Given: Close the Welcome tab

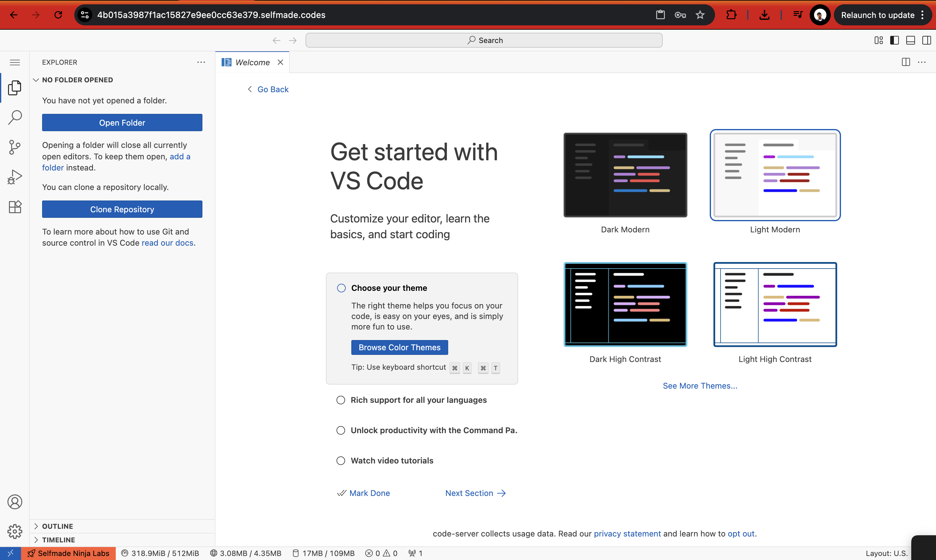Looking at the screenshot, I should (280, 62).
